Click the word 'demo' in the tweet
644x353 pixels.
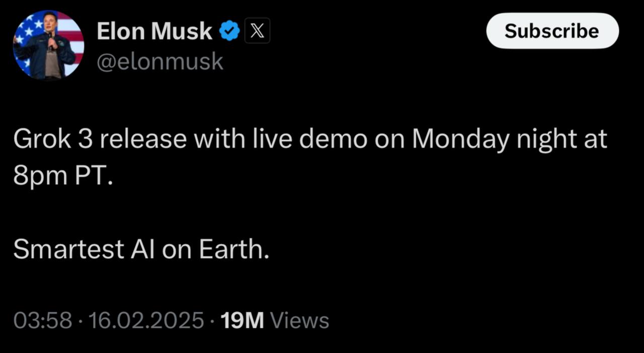click(333, 139)
